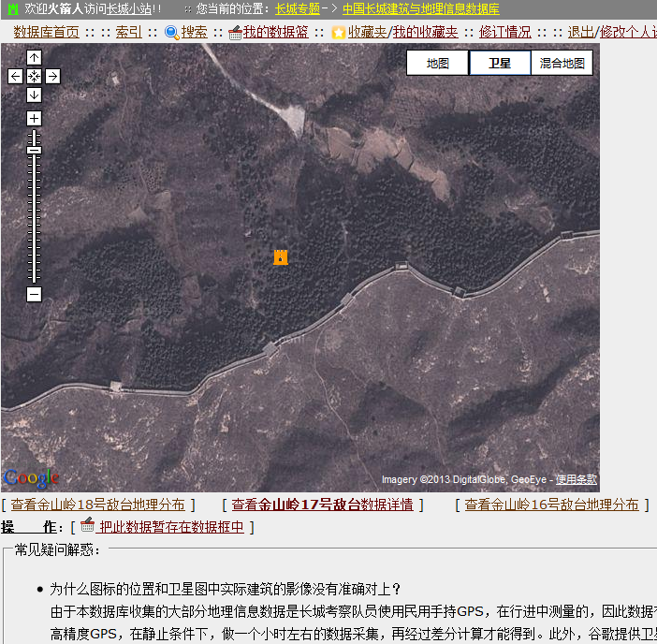Image resolution: width=657 pixels, height=644 pixels.
Task: Switch to the 卫星 satellite view
Action: click(x=500, y=64)
